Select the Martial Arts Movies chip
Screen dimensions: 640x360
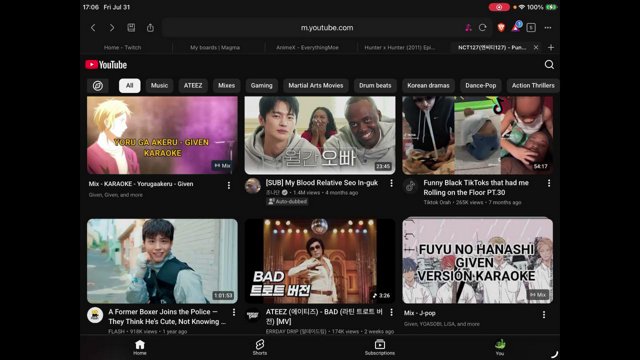[x=316, y=86]
